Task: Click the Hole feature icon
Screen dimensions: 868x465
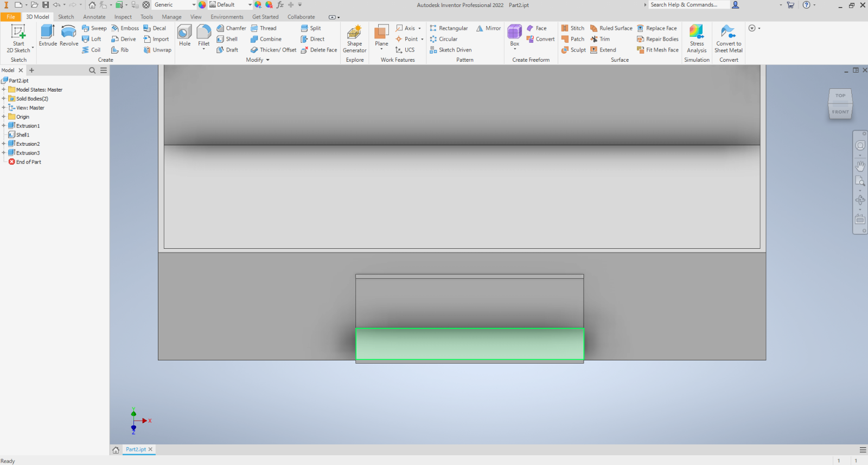Action: point(184,35)
